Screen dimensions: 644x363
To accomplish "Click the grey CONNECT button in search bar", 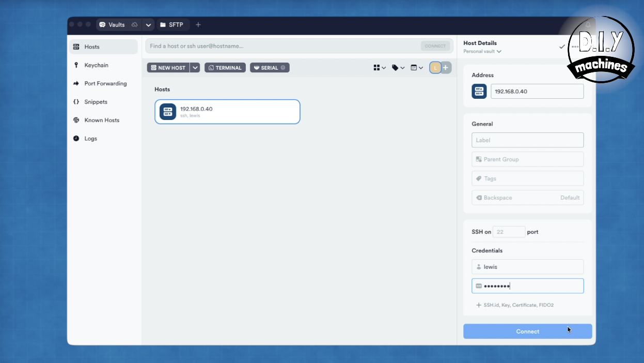I will [435, 46].
